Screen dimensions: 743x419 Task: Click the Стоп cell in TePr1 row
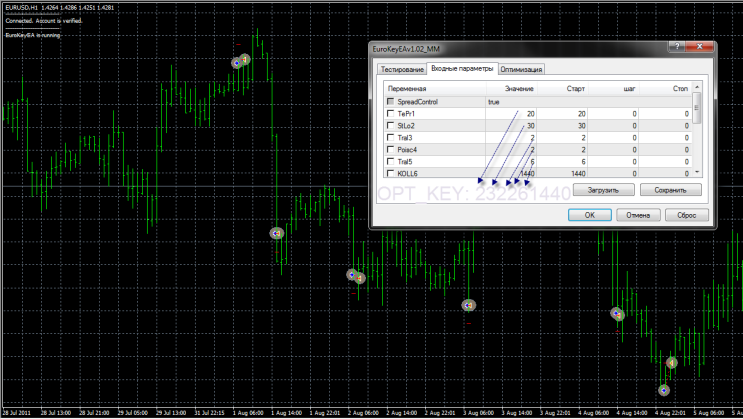666,114
